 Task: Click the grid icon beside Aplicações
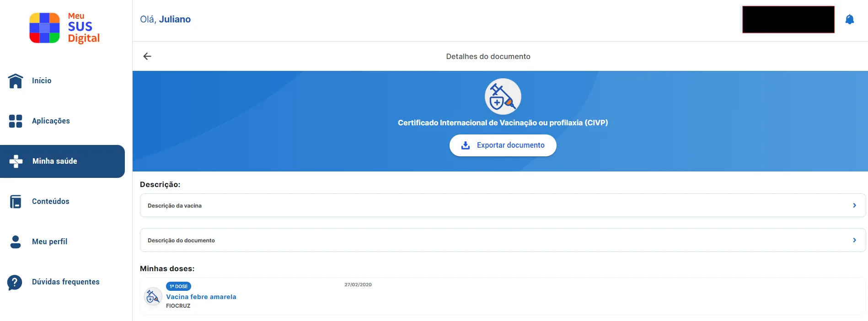click(x=16, y=121)
